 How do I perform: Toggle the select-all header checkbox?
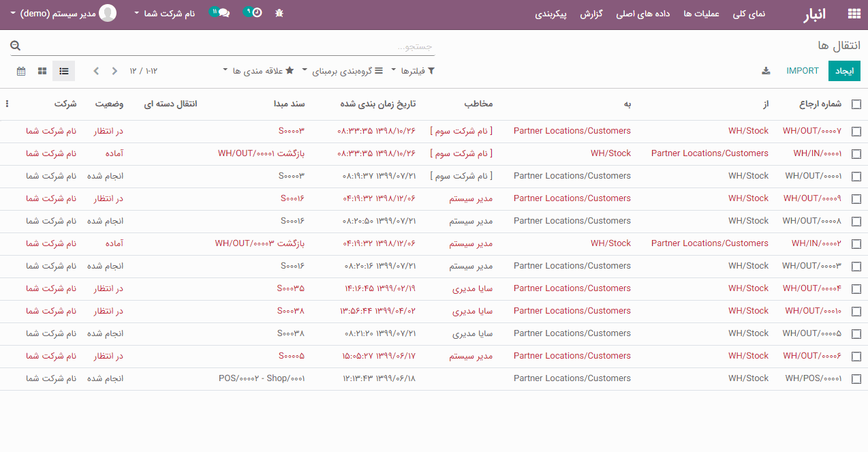point(856,104)
